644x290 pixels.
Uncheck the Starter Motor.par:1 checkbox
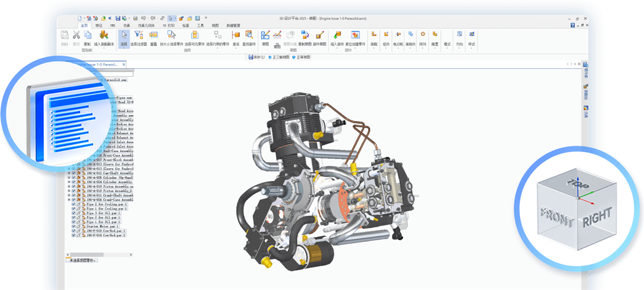click(74, 226)
